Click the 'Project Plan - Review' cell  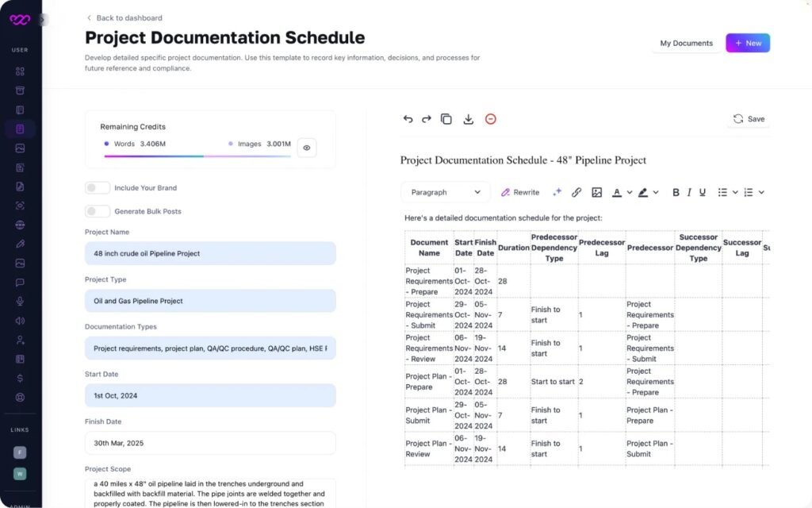(x=429, y=449)
